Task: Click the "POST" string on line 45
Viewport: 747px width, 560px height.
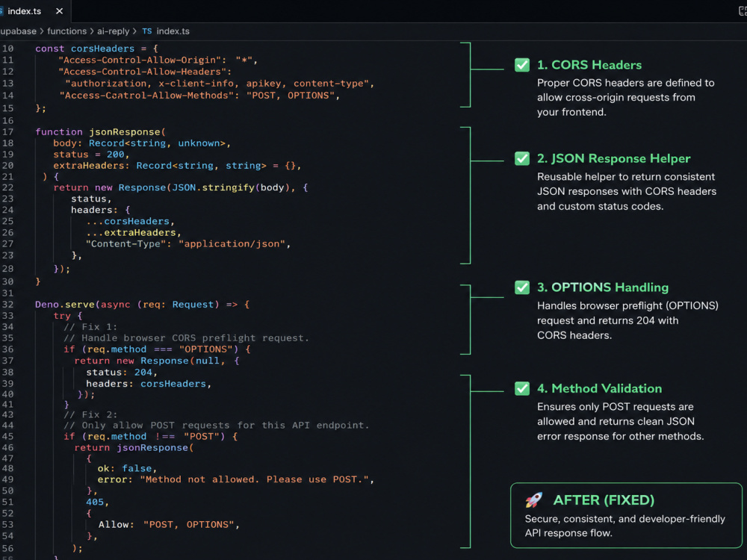Action: tap(201, 437)
